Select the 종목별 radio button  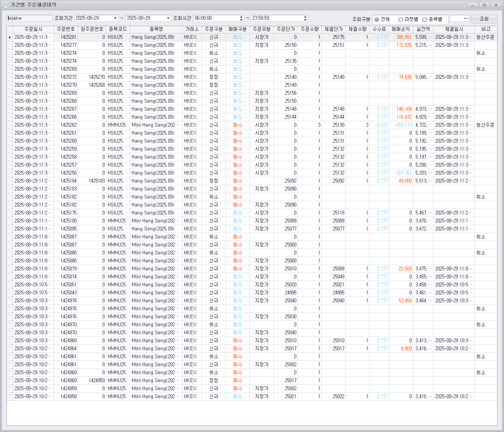(425, 19)
